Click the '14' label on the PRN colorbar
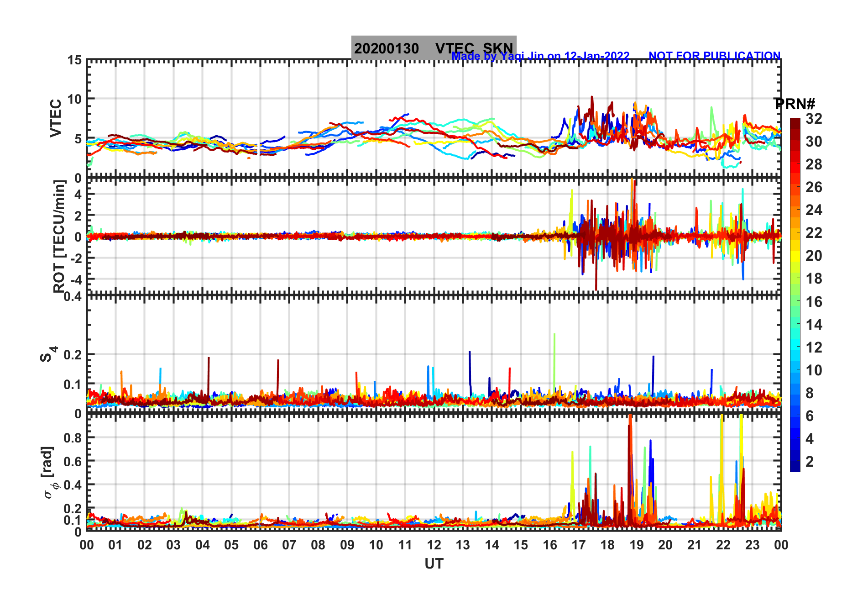This screenshot has width=868, height=590. [x=814, y=325]
